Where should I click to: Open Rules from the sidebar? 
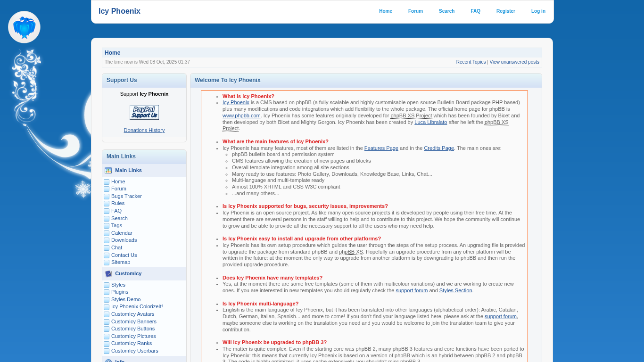click(x=118, y=203)
